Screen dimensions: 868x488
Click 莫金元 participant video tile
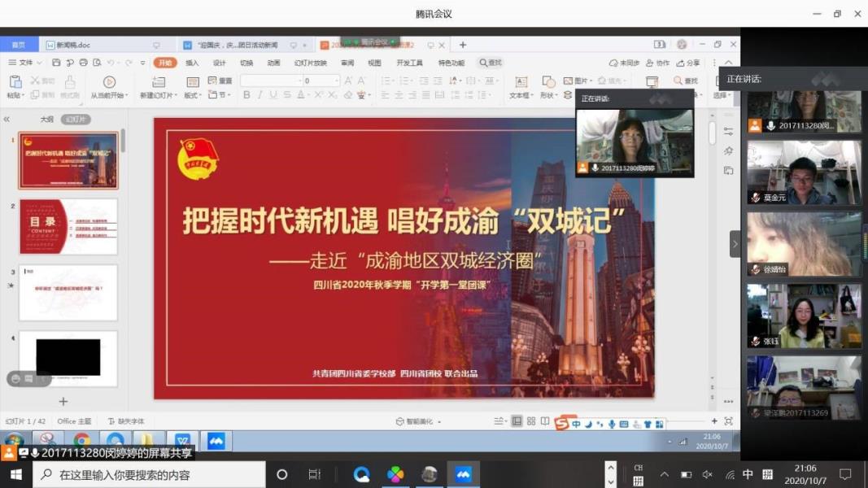pos(804,172)
